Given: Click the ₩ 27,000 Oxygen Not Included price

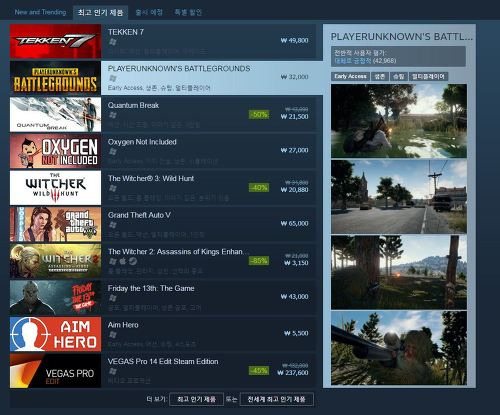Looking at the screenshot, I should click(x=294, y=150).
